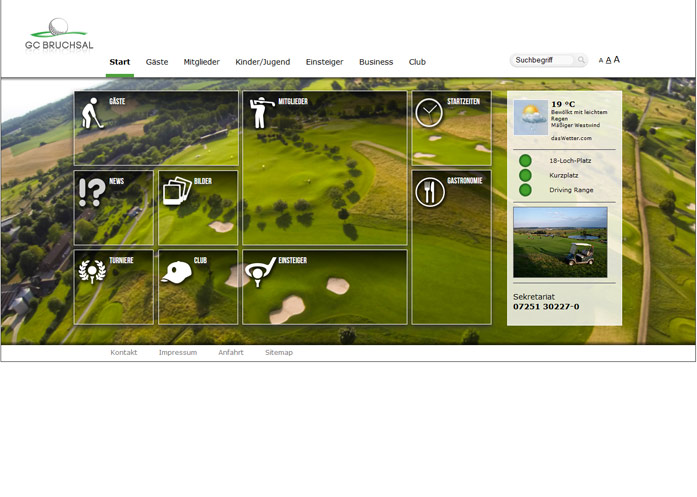The width and height of the screenshot is (697, 497).
Task: Click the Driving Range status label
Action: point(571,190)
